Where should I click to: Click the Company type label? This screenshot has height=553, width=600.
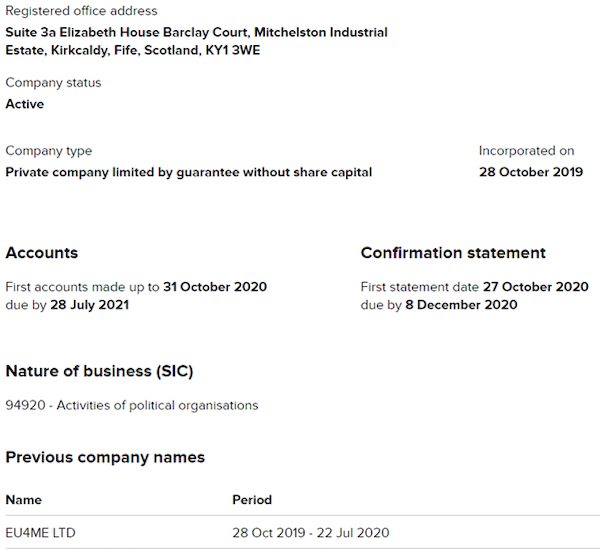click(x=48, y=151)
